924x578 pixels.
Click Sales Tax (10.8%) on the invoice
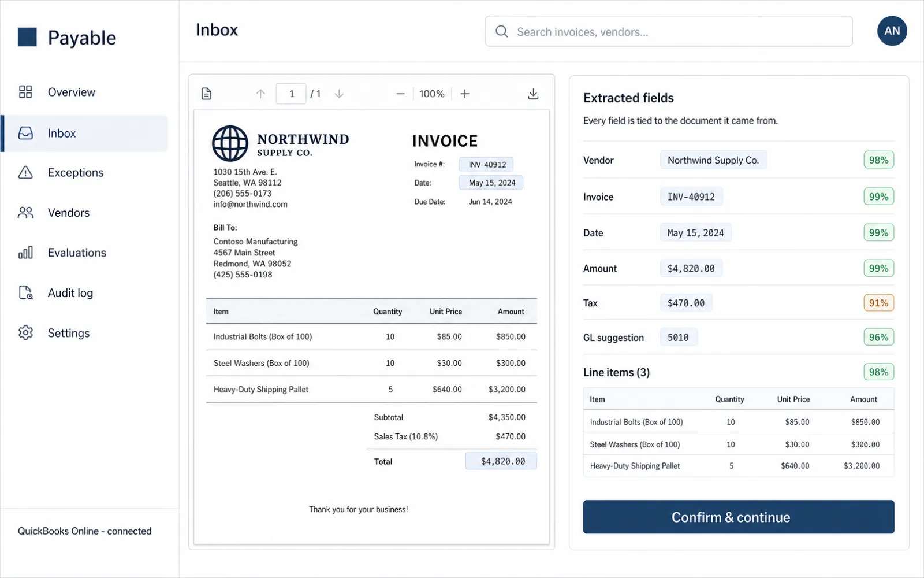(405, 436)
